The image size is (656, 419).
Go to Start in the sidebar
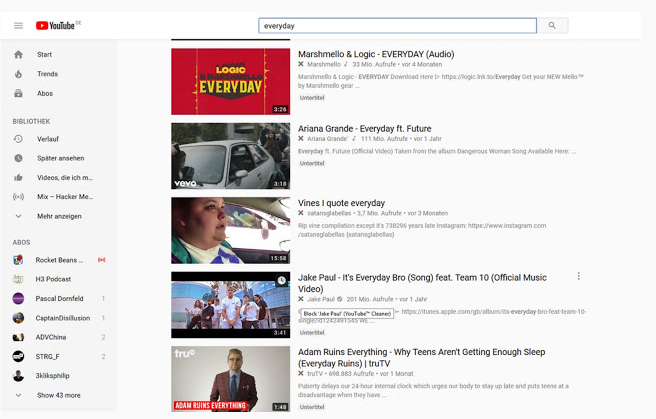tap(45, 54)
